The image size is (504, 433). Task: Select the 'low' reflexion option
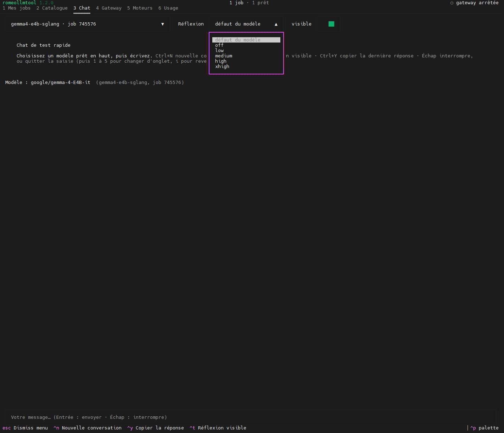[246, 50]
